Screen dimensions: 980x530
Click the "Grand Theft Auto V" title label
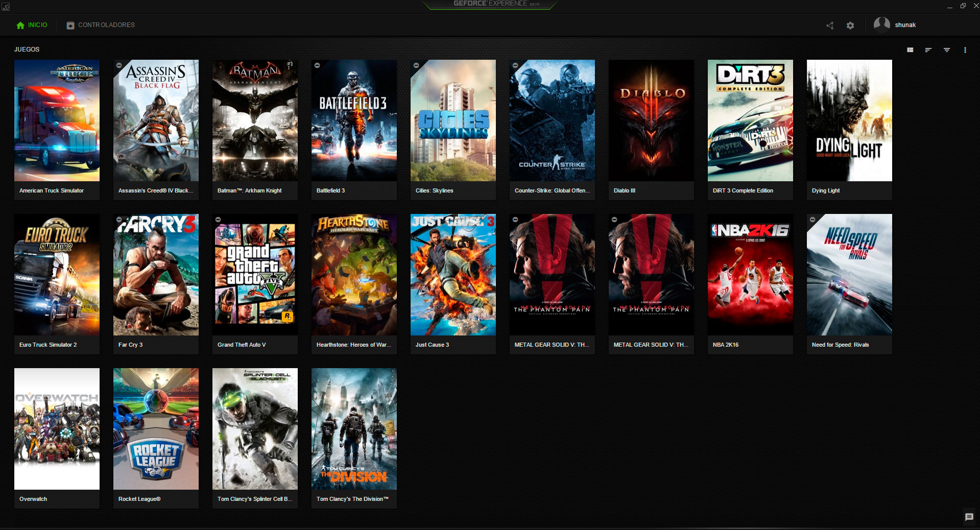242,345
